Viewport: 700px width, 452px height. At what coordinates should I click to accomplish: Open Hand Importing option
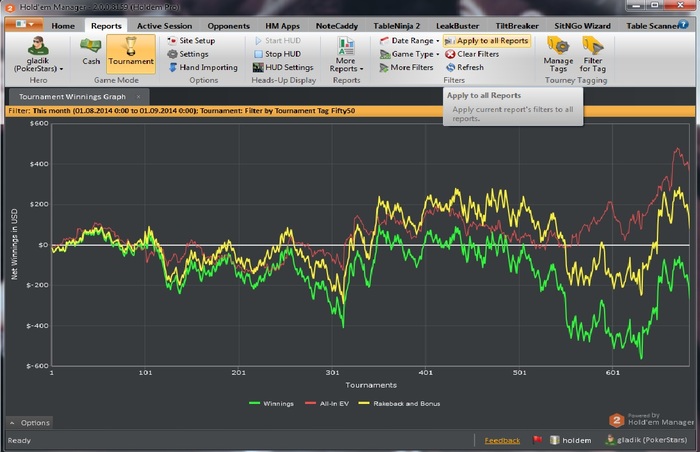click(202, 67)
